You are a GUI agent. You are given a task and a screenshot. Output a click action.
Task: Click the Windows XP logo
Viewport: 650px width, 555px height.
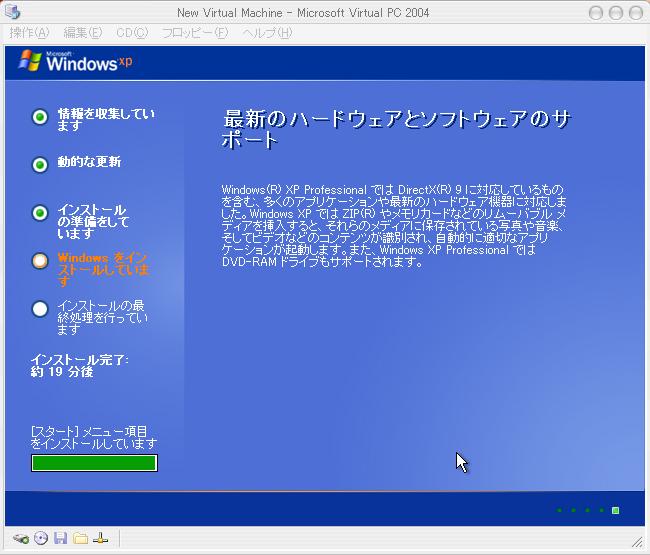point(75,61)
